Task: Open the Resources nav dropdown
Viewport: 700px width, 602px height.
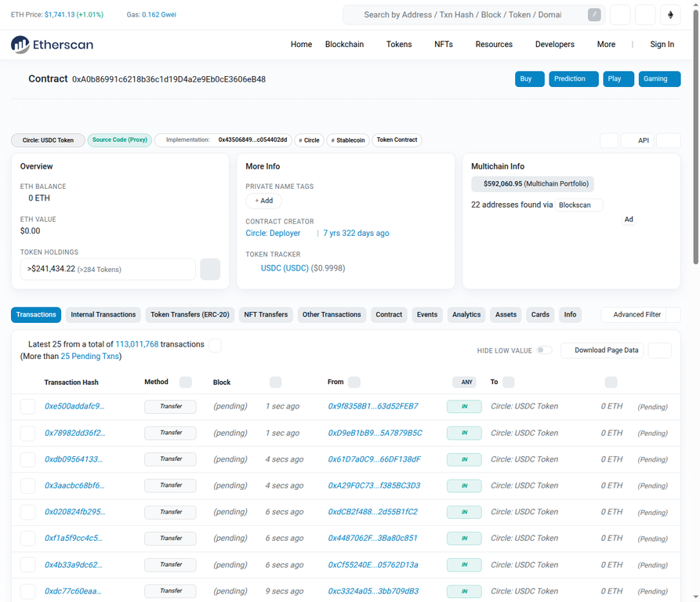Action: point(494,44)
